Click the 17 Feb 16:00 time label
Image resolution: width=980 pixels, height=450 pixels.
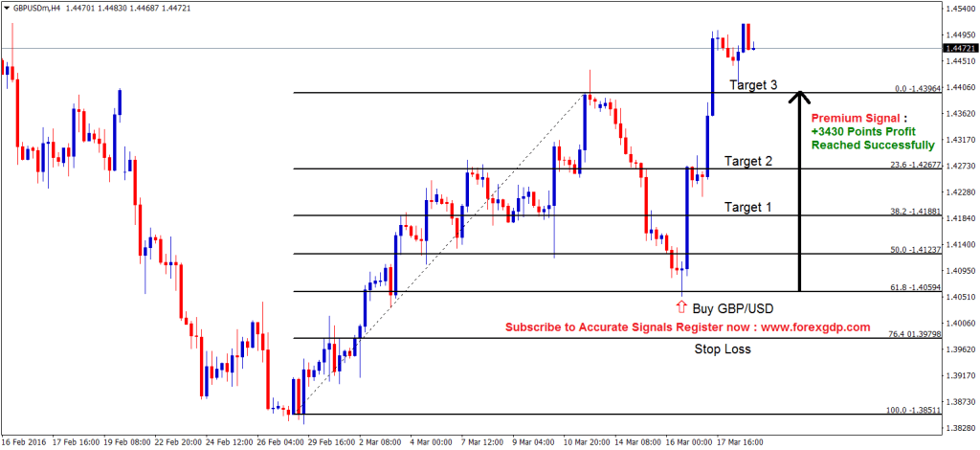[78, 442]
